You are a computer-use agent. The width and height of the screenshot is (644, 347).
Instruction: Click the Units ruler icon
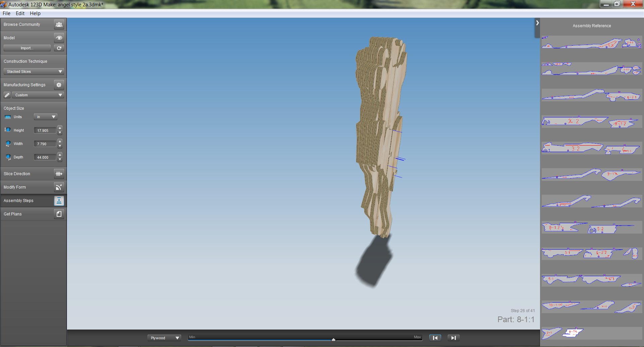point(8,117)
